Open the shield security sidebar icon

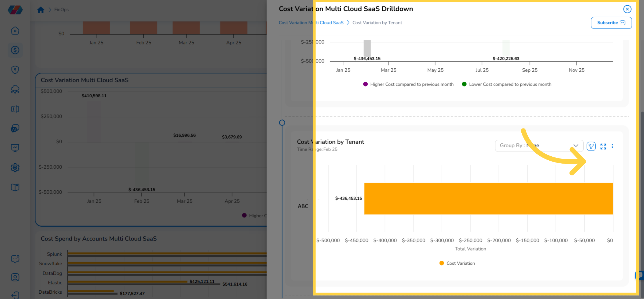(x=15, y=70)
